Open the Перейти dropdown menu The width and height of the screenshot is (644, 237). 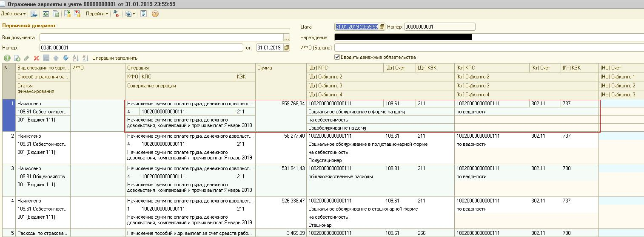(97, 14)
